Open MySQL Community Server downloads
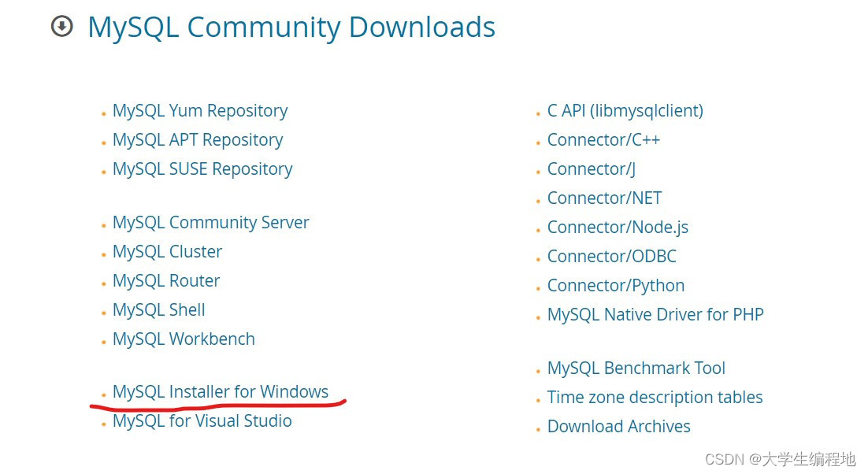Viewport: 868px width, 474px height. point(211,222)
